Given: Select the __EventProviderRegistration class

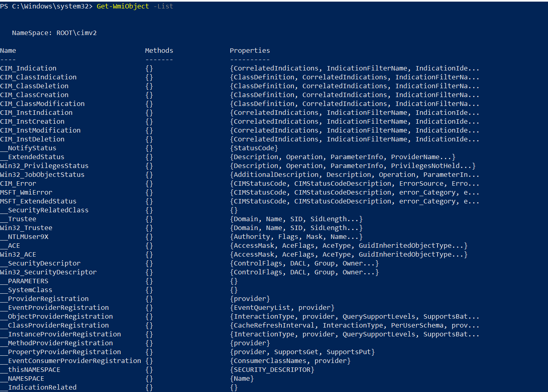Looking at the screenshot, I should [x=54, y=307].
